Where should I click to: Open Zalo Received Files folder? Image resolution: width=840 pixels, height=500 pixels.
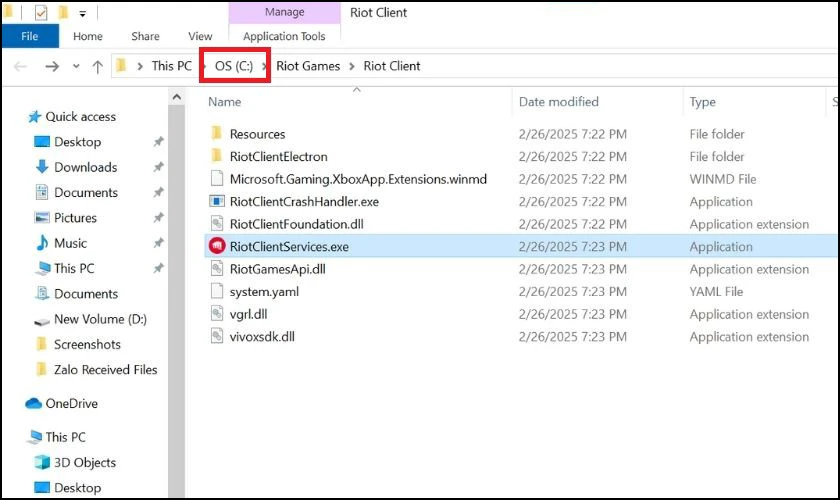(106, 369)
